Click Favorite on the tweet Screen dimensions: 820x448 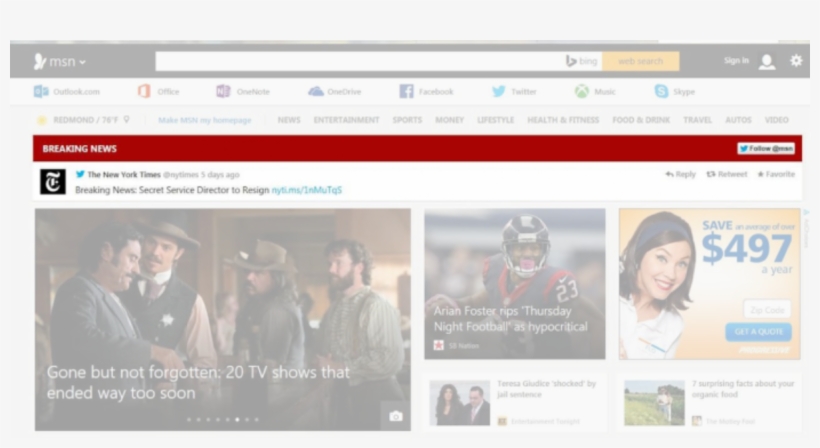tap(776, 174)
